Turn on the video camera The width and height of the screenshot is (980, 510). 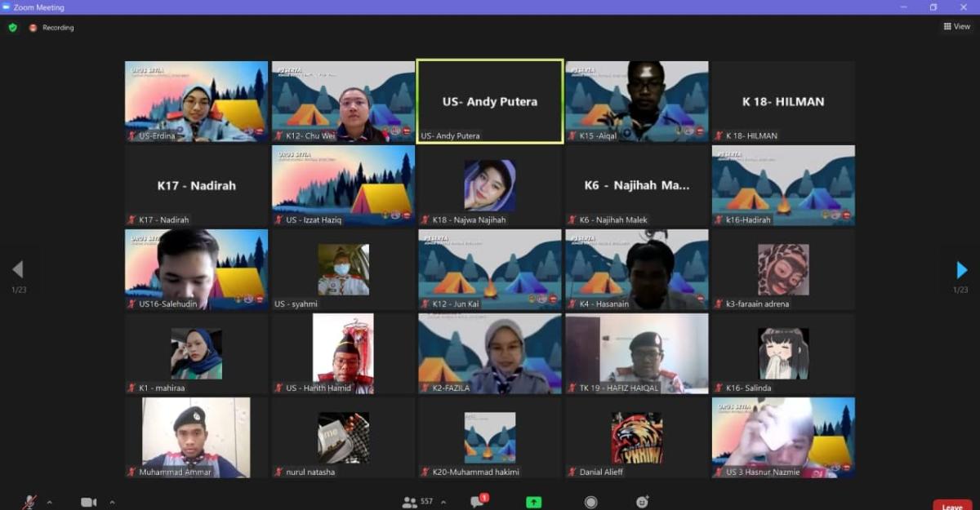tap(88, 502)
